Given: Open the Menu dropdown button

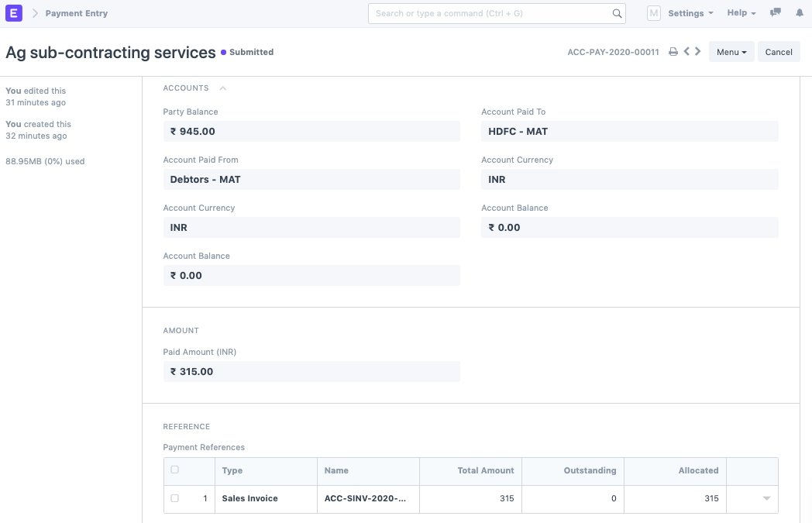Looking at the screenshot, I should [731, 52].
